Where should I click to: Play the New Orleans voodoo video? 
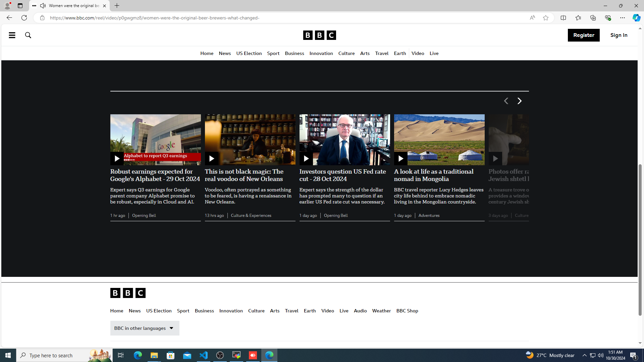click(211, 159)
